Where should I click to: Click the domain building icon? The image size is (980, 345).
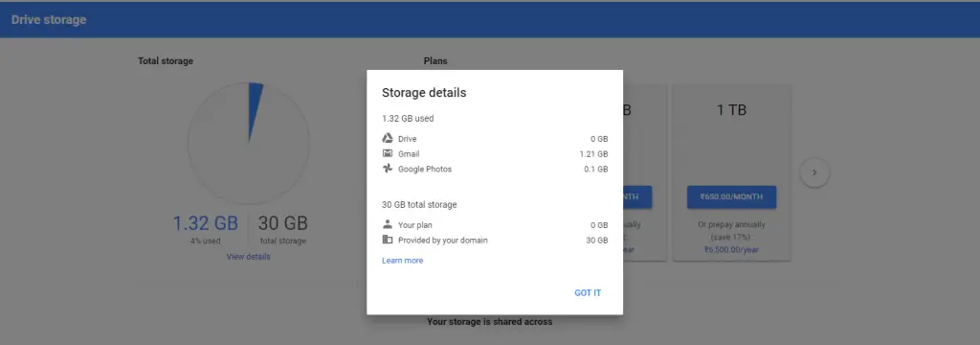(388, 240)
